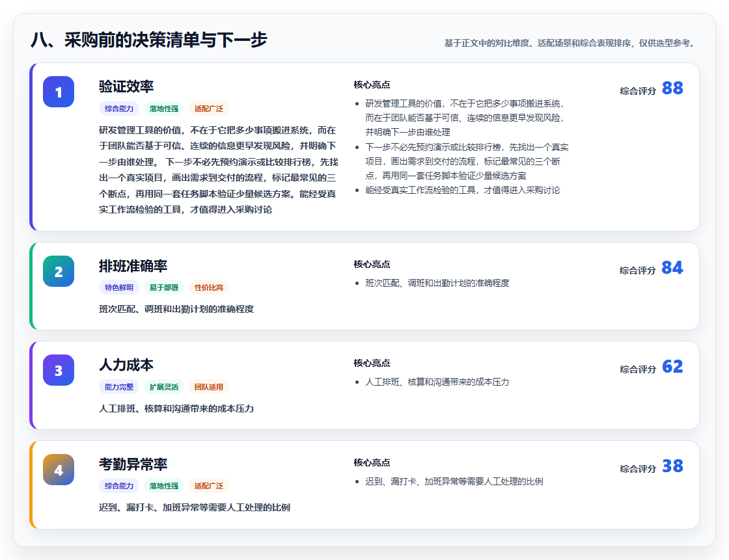Click the 验证效率 description paragraph
This screenshot has height=560, width=729.
(x=219, y=170)
